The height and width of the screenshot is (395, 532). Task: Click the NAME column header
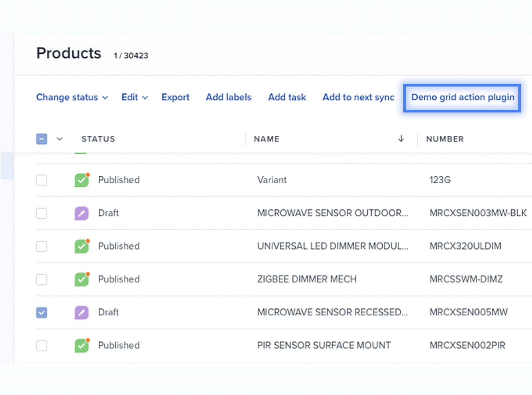click(266, 139)
